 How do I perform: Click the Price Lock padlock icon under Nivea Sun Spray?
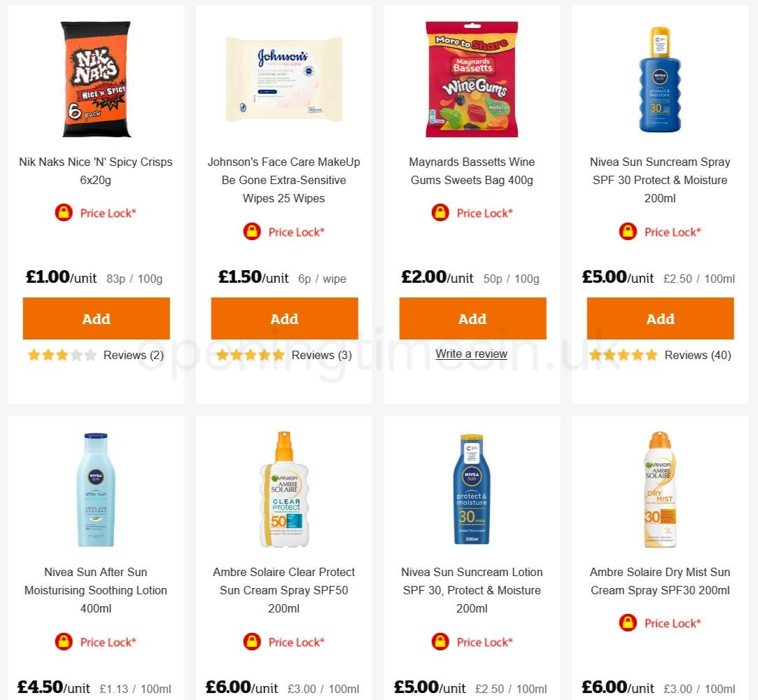point(628,232)
